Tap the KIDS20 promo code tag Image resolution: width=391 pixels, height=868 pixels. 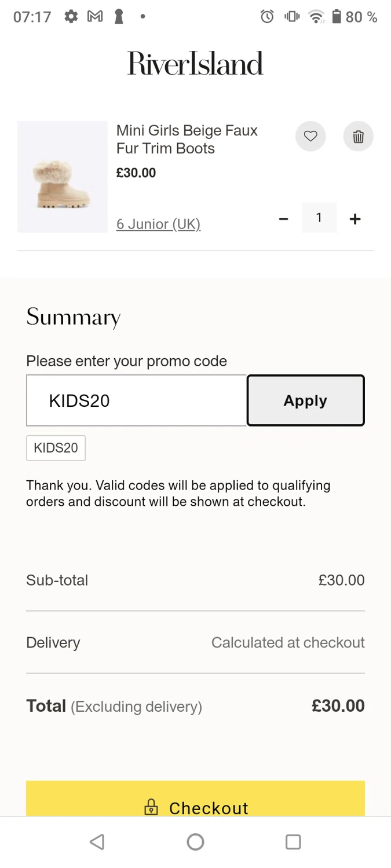click(56, 448)
